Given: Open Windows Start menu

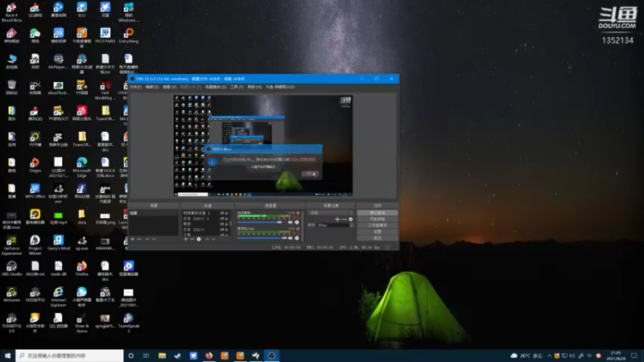Looking at the screenshot, I should tap(7, 356).
